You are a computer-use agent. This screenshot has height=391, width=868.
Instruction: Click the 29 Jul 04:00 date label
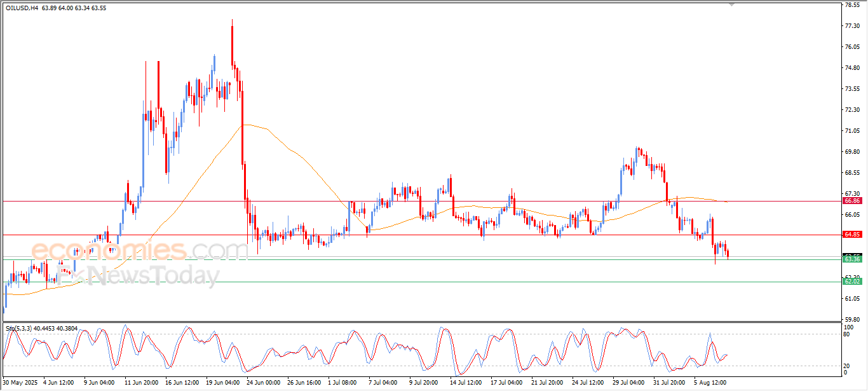coord(629,383)
